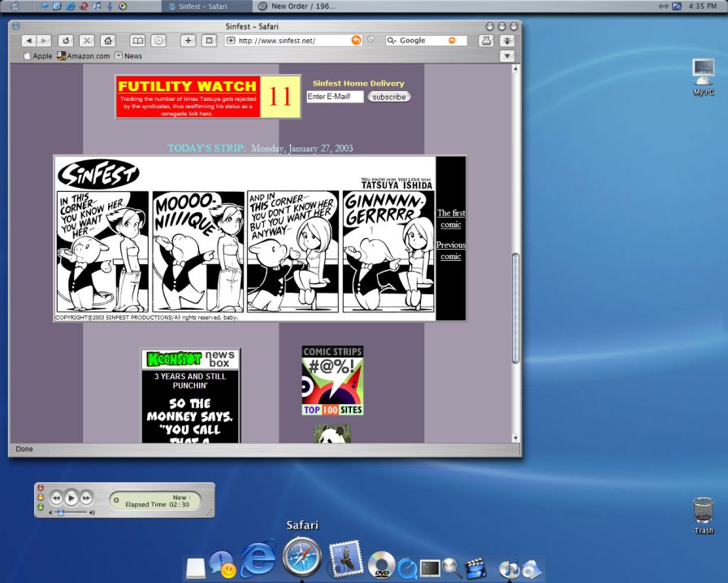The width and height of the screenshot is (728, 583).
Task: Click the mini player loud speaker icon
Action: click(x=92, y=512)
